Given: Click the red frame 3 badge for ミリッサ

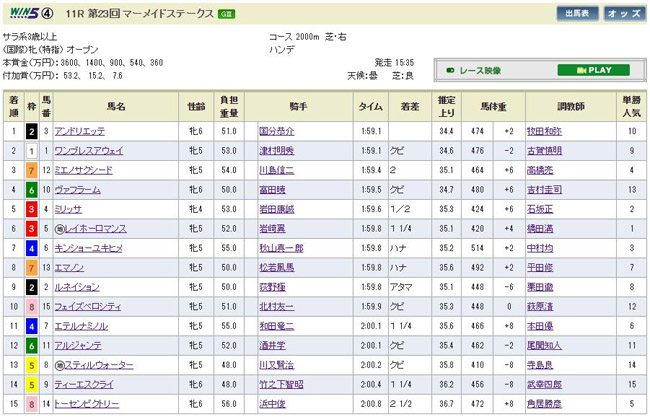Looking at the screenshot, I should pyautogui.click(x=31, y=209).
